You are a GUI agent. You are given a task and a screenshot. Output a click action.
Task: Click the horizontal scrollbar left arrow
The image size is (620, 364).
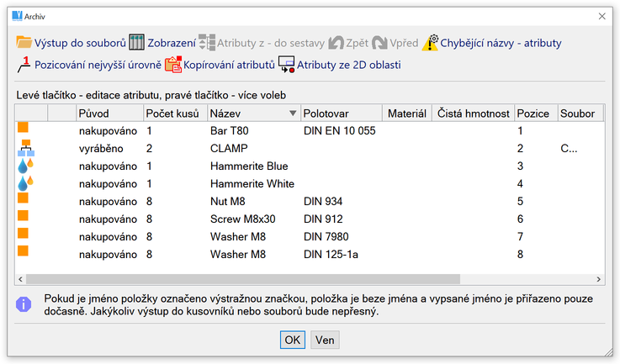[23, 279]
